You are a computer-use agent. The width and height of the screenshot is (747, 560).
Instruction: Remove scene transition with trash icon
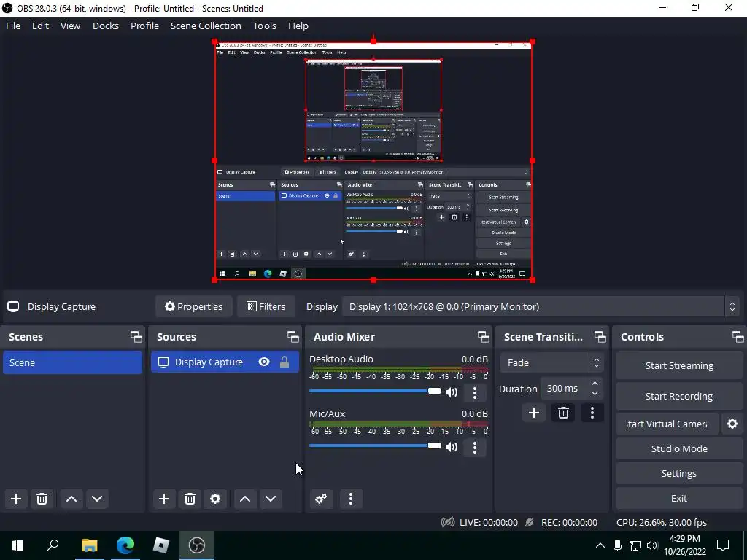(563, 413)
